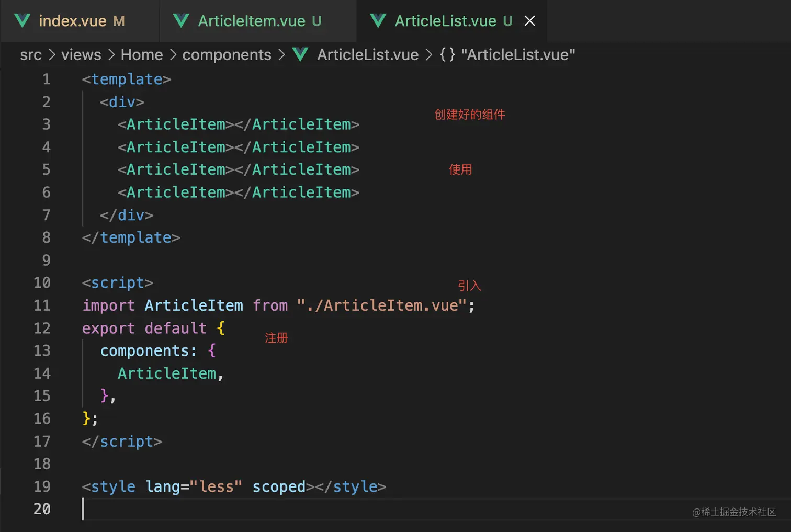Image resolution: width=791 pixels, height=532 pixels.
Task: Click the Vue icon on ArticleList.vue tab
Action: (378, 21)
